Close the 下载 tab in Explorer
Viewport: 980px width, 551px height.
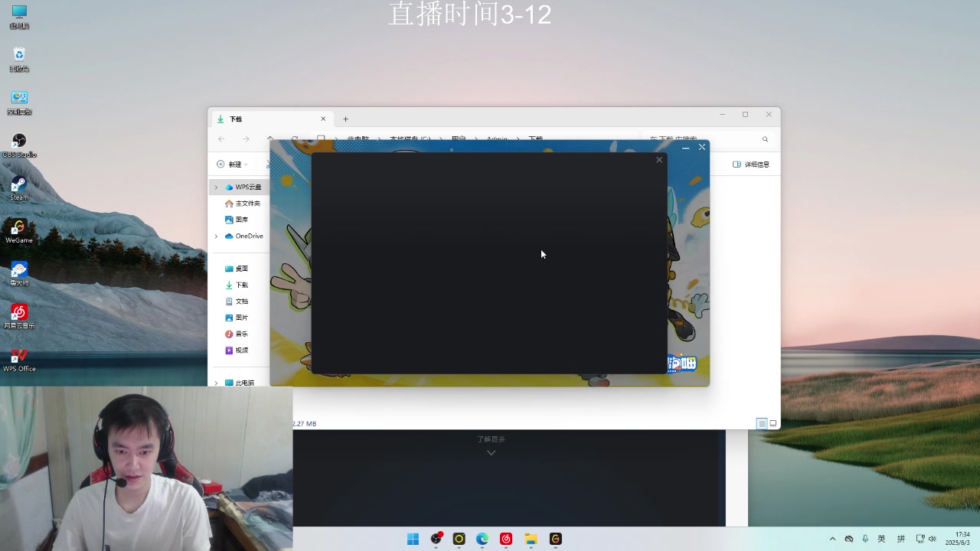pos(323,119)
